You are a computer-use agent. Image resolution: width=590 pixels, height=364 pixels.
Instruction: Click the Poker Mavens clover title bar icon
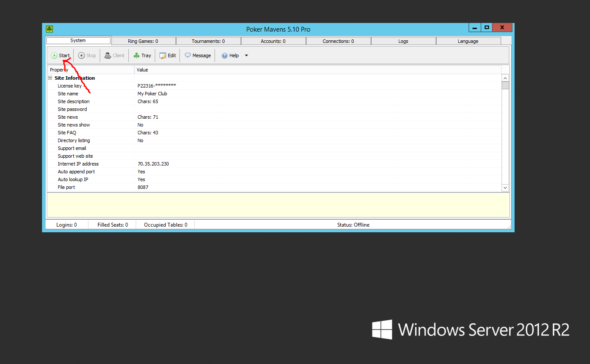pyautogui.click(x=49, y=29)
